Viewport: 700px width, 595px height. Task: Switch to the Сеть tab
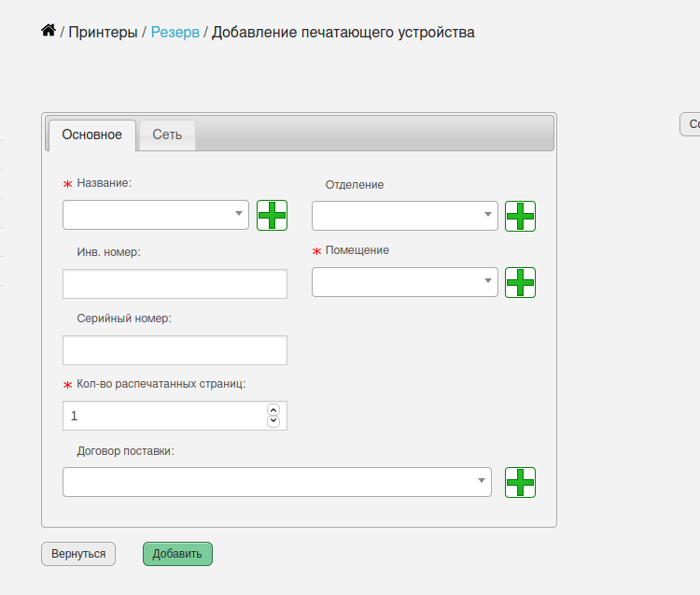click(x=167, y=135)
